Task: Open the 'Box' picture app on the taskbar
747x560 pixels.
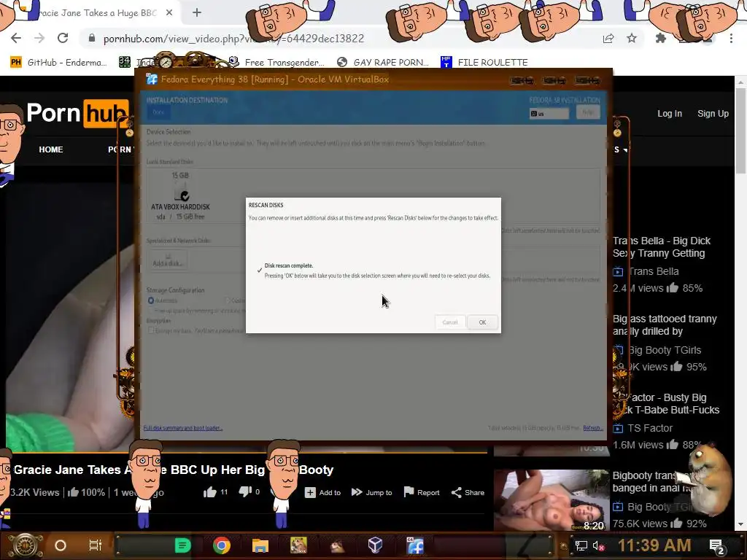Action: point(298,545)
